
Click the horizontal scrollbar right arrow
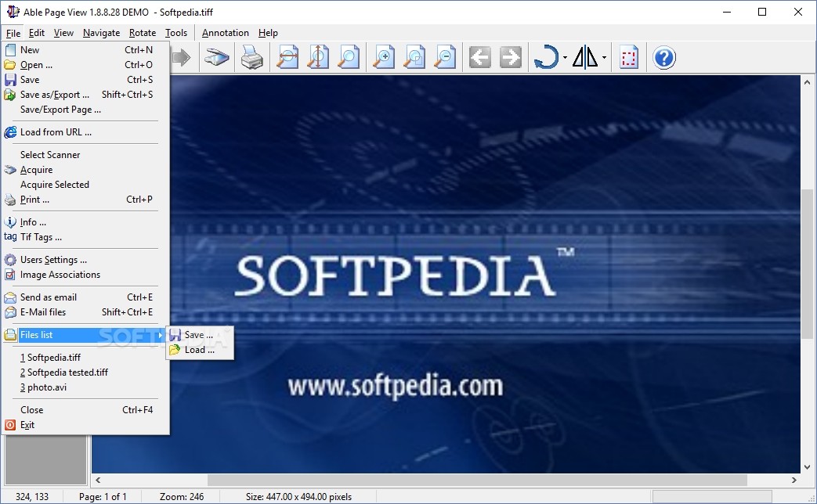coord(794,480)
